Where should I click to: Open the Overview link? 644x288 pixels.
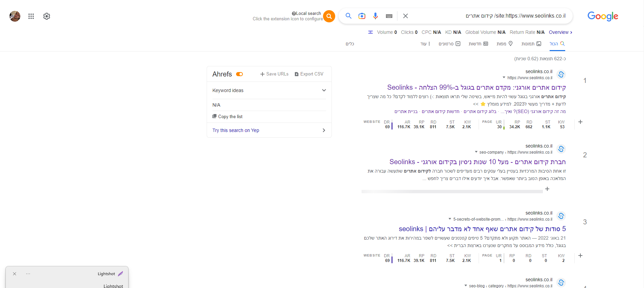(560, 32)
